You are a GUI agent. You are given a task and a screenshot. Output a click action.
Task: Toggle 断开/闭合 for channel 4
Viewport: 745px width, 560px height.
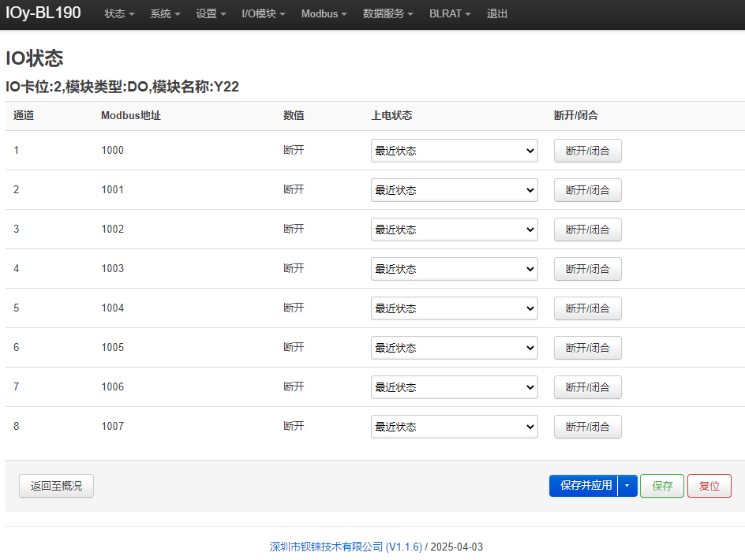pos(588,269)
